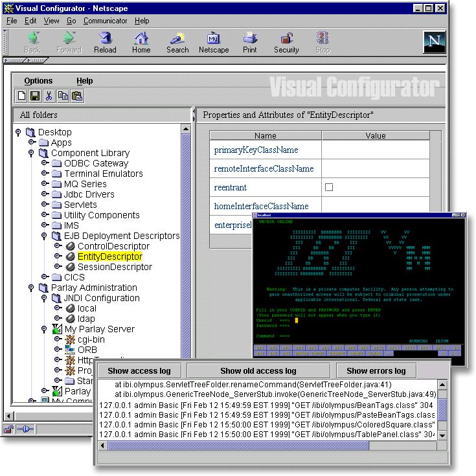Click the My Parlay Server icon
Viewport: 476px width, 476px height.
pyautogui.click(x=57, y=329)
